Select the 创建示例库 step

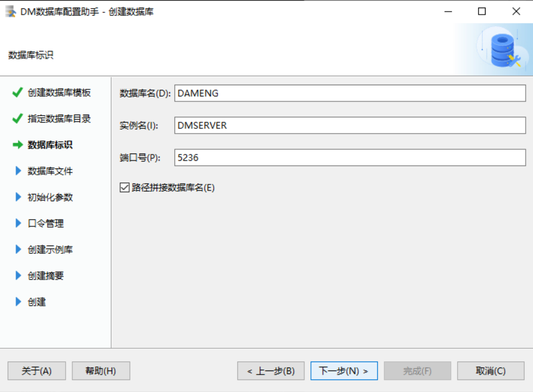[50, 249]
